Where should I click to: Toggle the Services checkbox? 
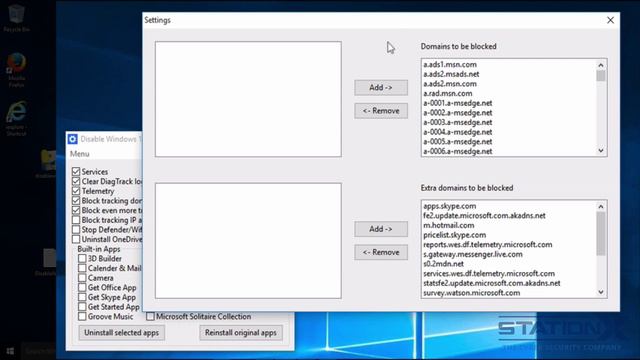tap(76, 171)
